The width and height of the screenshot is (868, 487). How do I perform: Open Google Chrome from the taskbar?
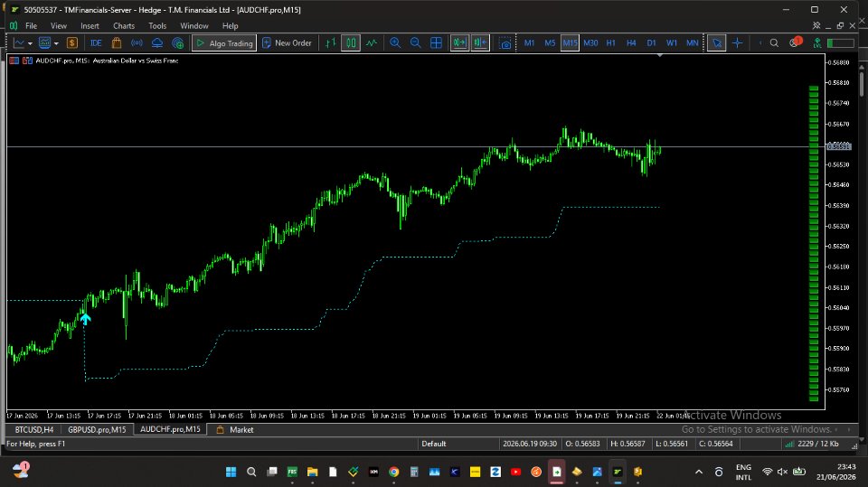[x=393, y=472]
